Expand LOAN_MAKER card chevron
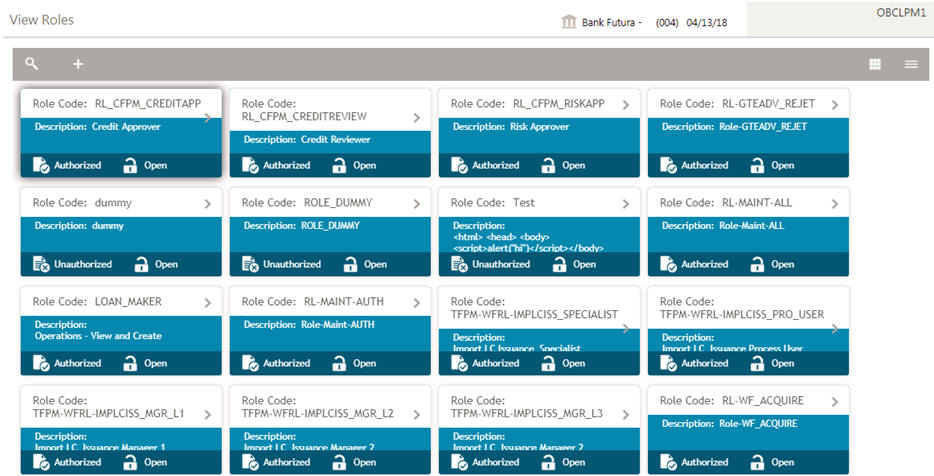 coord(208,303)
